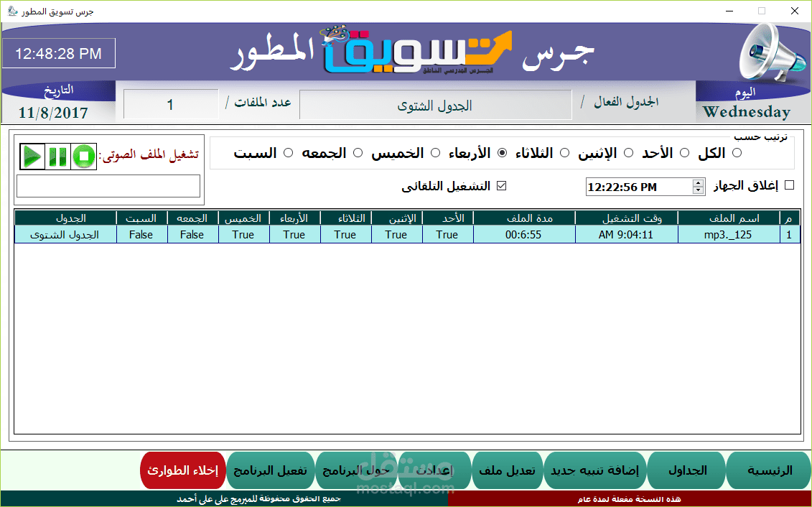Select the الأحد (Sunday) radio button
This screenshot has height=507, width=812.
coord(628,152)
